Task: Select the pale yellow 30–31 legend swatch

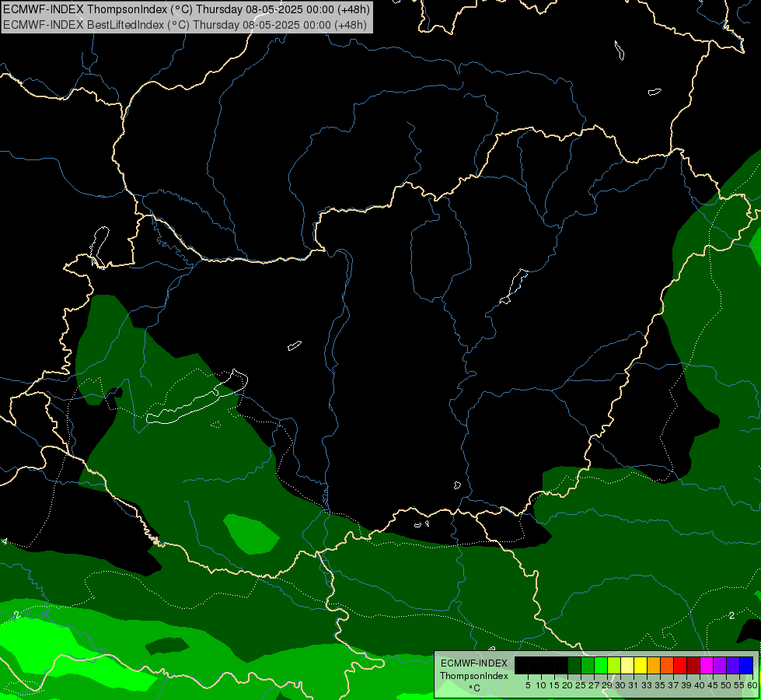Action: tap(627, 665)
